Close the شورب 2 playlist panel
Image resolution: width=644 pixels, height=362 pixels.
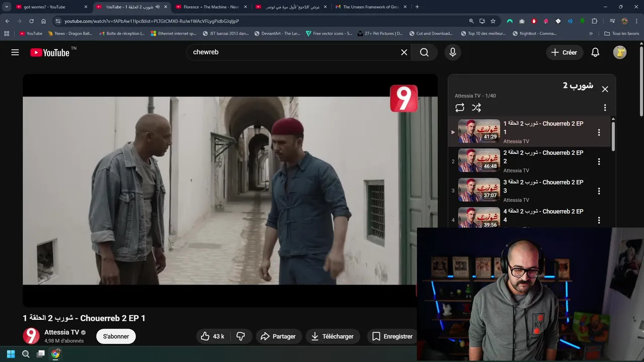605,89
